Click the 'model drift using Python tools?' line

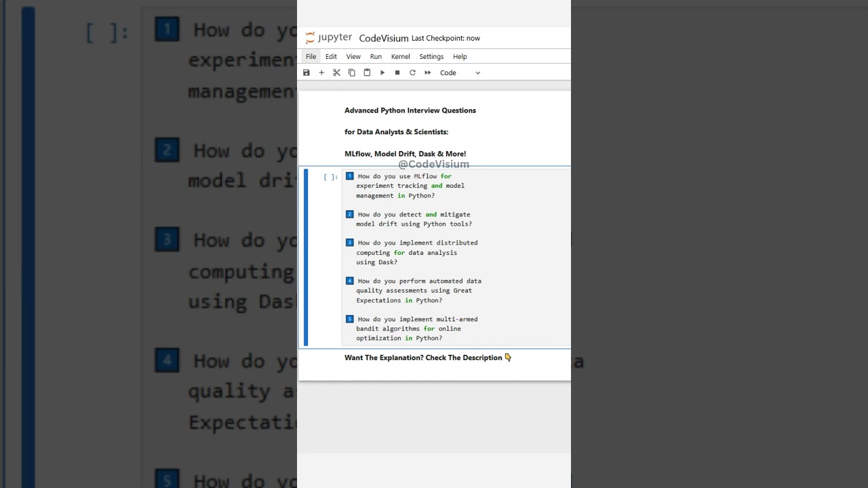pos(414,224)
